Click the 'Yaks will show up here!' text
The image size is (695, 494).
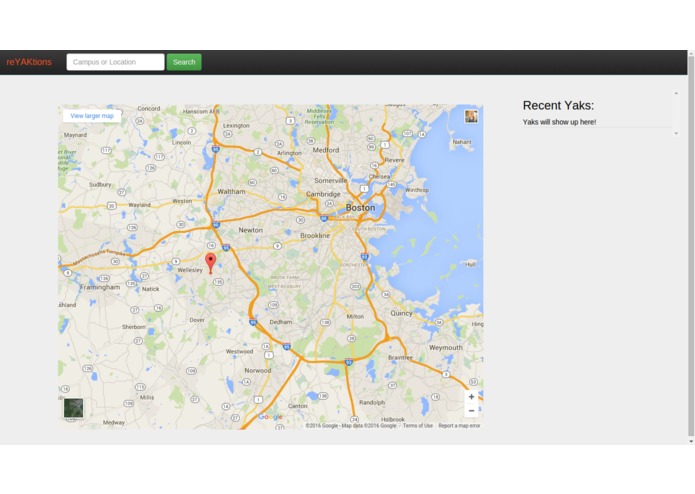(559, 122)
